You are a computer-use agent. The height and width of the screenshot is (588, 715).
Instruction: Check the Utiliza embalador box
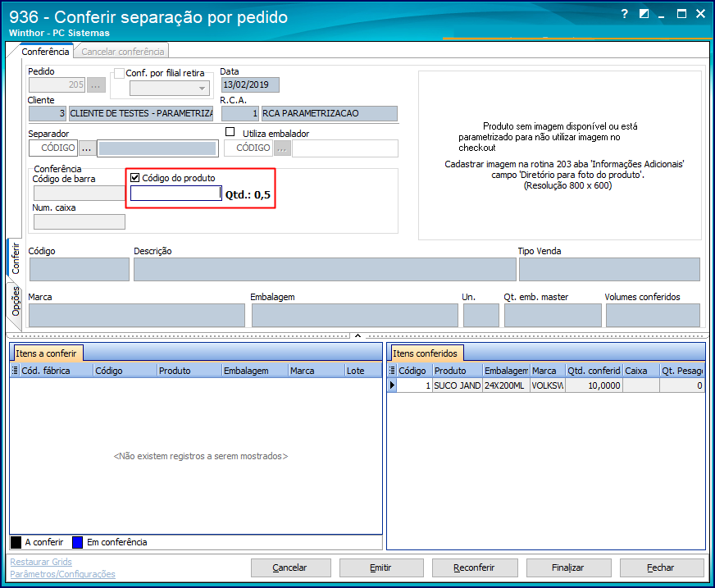pyautogui.click(x=230, y=132)
